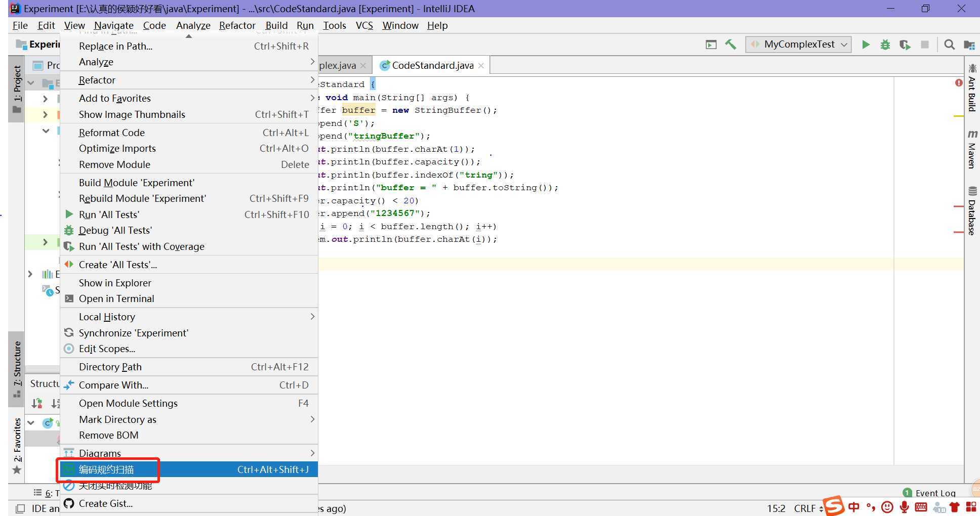Expand the Diagrams submenu
Screen dimensions: 980x516
click(x=189, y=453)
